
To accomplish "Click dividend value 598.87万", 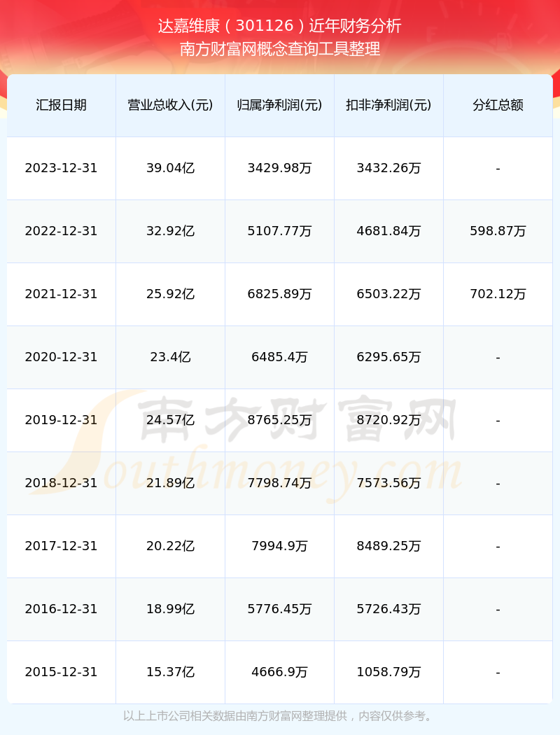I will [498, 231].
